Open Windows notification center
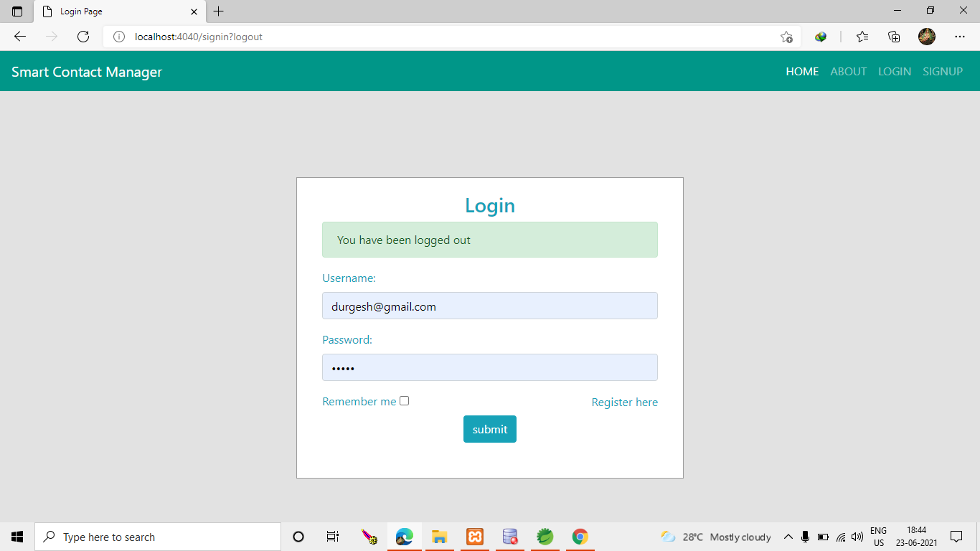The image size is (980, 551). click(956, 536)
